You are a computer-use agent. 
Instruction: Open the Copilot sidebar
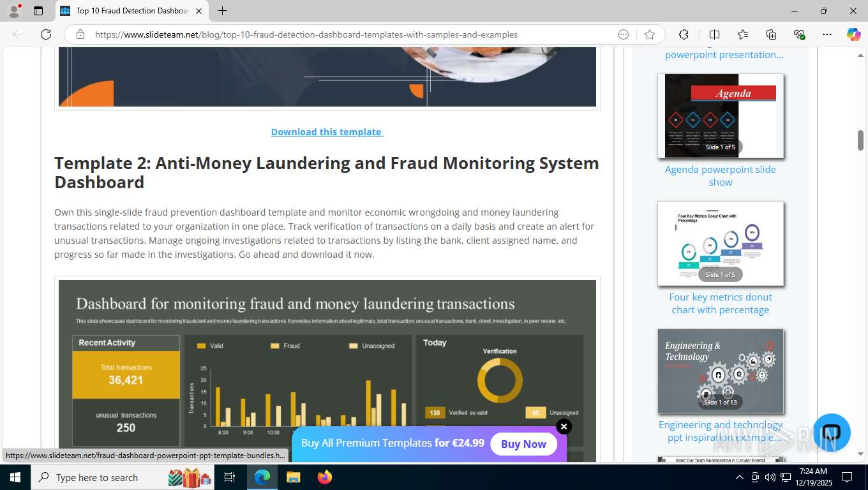point(854,34)
